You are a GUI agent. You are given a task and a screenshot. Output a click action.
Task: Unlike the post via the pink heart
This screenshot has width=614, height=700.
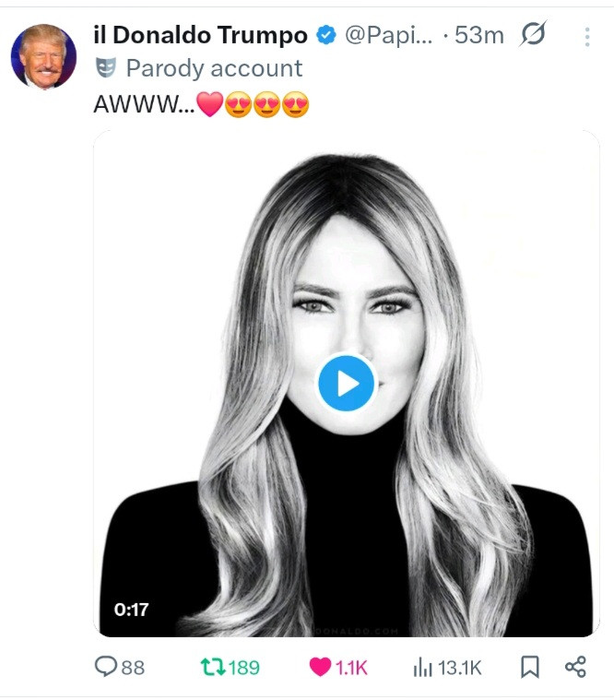click(320, 667)
